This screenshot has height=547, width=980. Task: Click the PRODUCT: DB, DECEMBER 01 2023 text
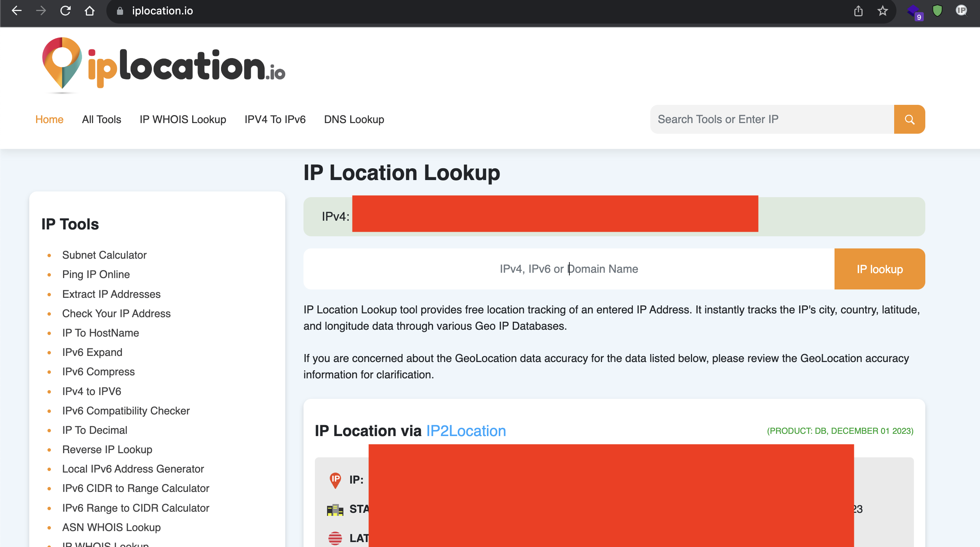tap(840, 431)
